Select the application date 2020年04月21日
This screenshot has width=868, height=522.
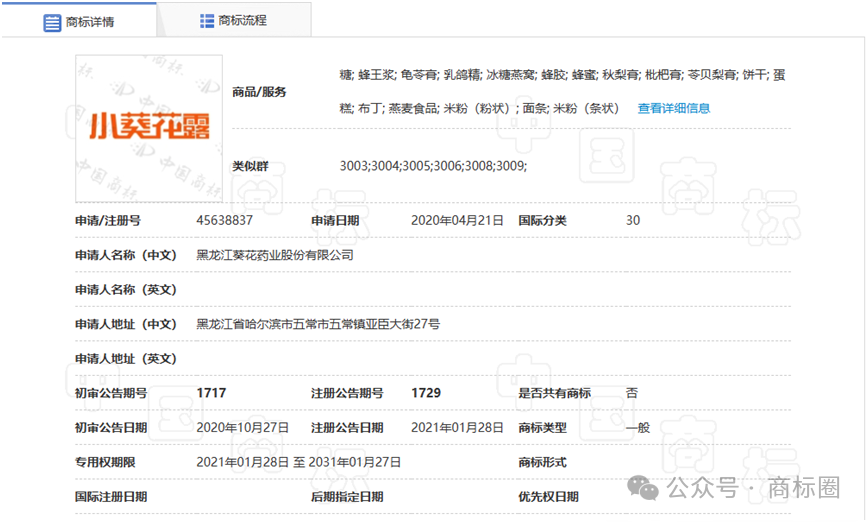coord(457,220)
